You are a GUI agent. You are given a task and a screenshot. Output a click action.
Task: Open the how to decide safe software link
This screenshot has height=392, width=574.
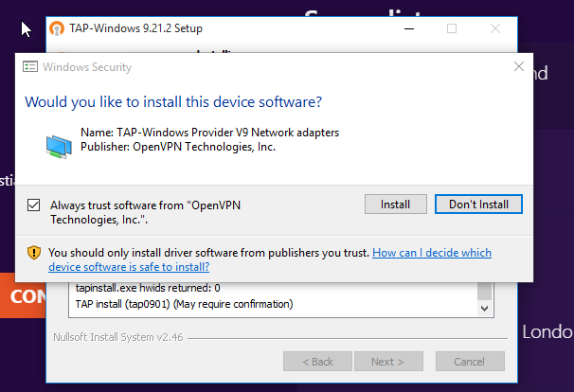coord(270,259)
